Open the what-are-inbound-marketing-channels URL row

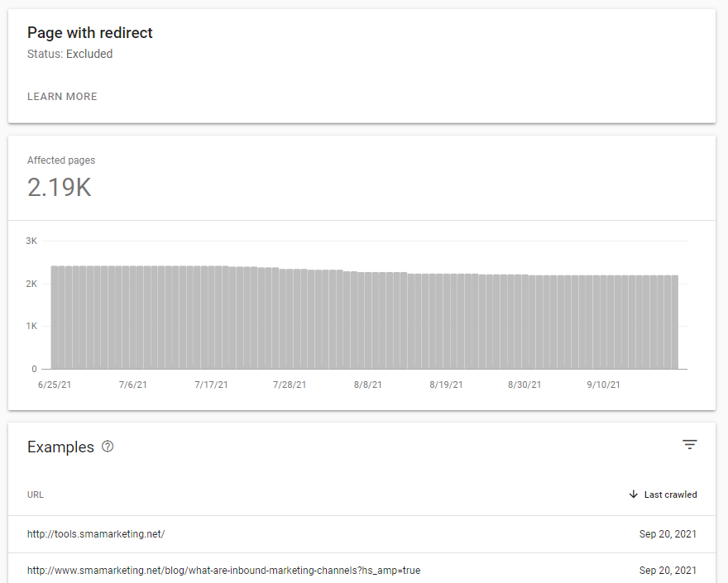[x=362, y=570]
